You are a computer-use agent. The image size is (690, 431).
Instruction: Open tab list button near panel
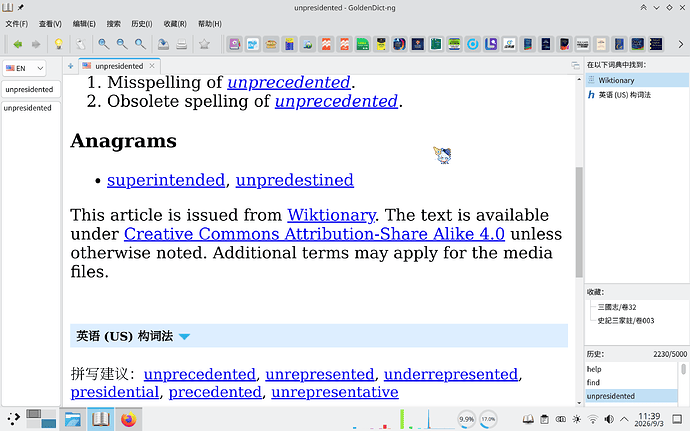575,66
